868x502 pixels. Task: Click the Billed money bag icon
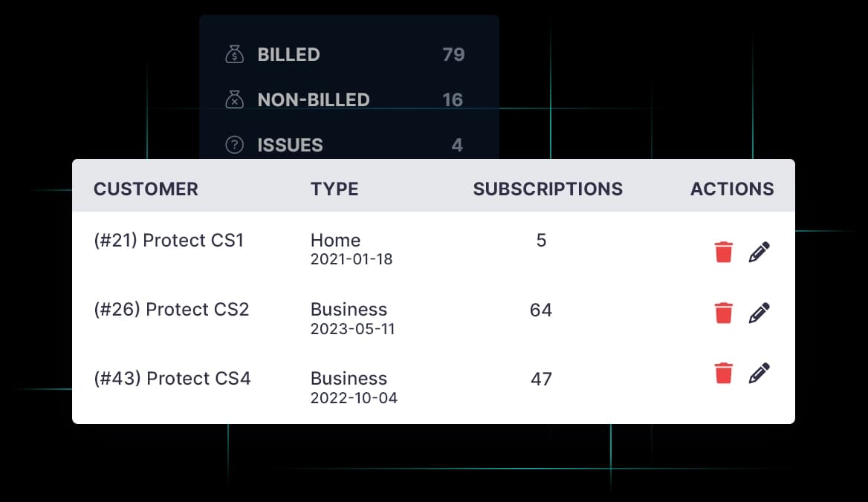point(235,54)
